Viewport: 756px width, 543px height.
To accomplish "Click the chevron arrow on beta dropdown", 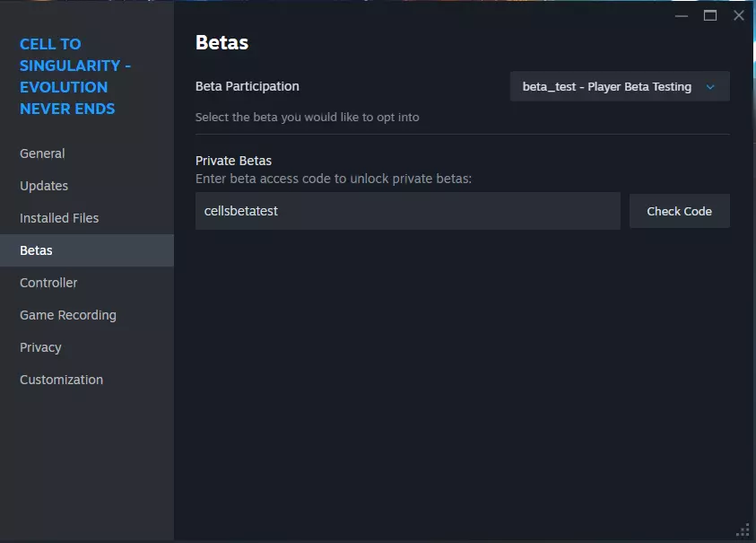I will (710, 87).
